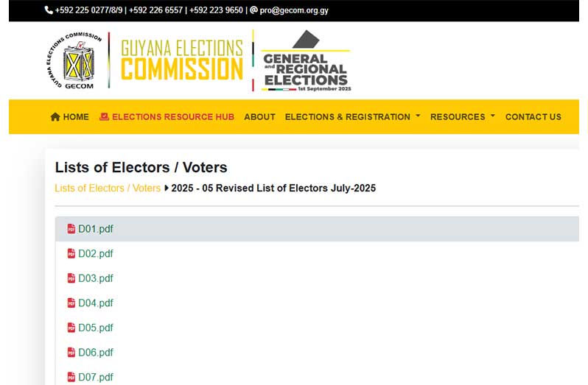Click the phone icon in top bar
The image size is (588, 385).
[x=49, y=10]
